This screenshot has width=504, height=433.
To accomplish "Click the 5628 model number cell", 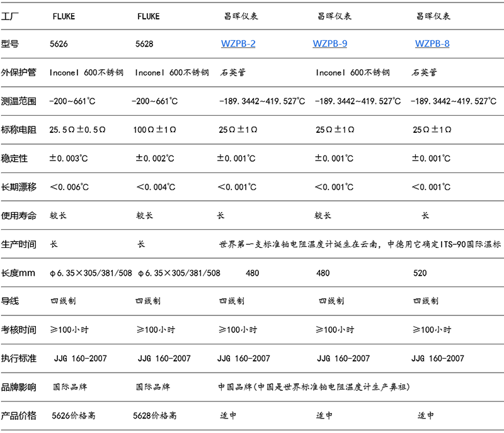I will pyautogui.click(x=144, y=44).
